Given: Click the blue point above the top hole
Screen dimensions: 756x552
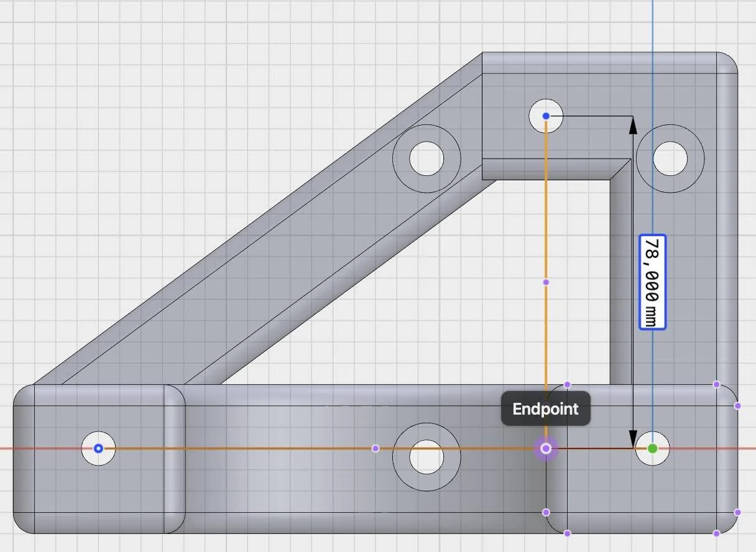Looking at the screenshot, I should [x=545, y=115].
